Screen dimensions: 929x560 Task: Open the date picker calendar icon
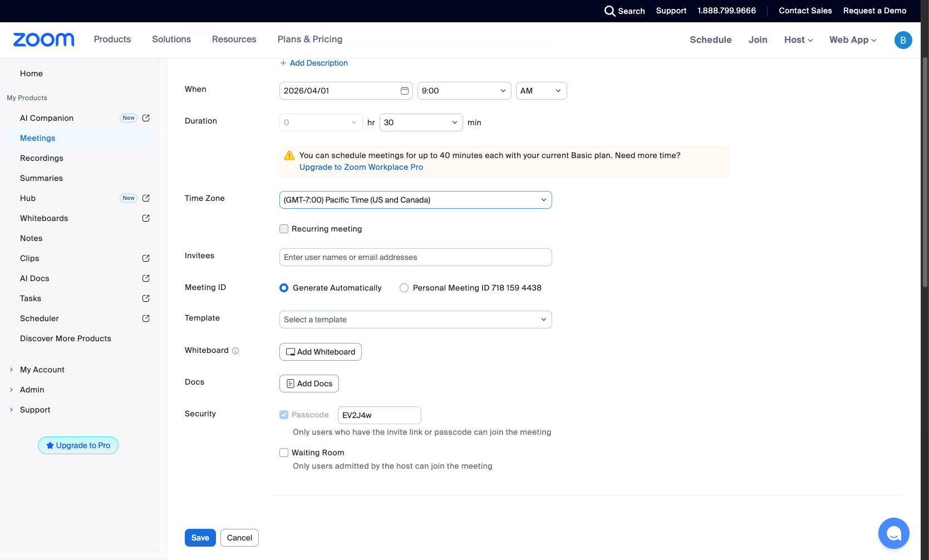[405, 91]
